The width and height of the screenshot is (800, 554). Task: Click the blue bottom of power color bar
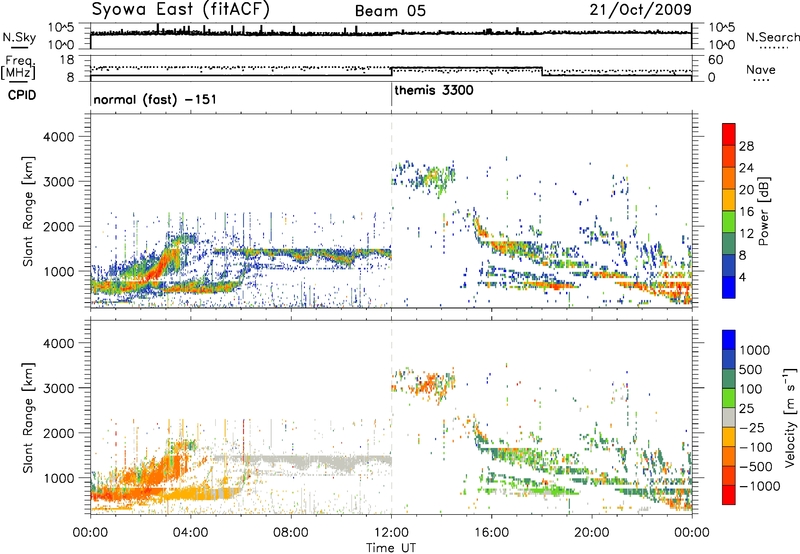click(x=729, y=287)
